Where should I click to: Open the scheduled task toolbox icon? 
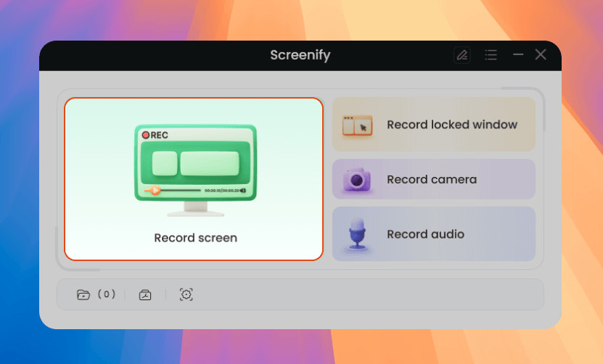[145, 294]
